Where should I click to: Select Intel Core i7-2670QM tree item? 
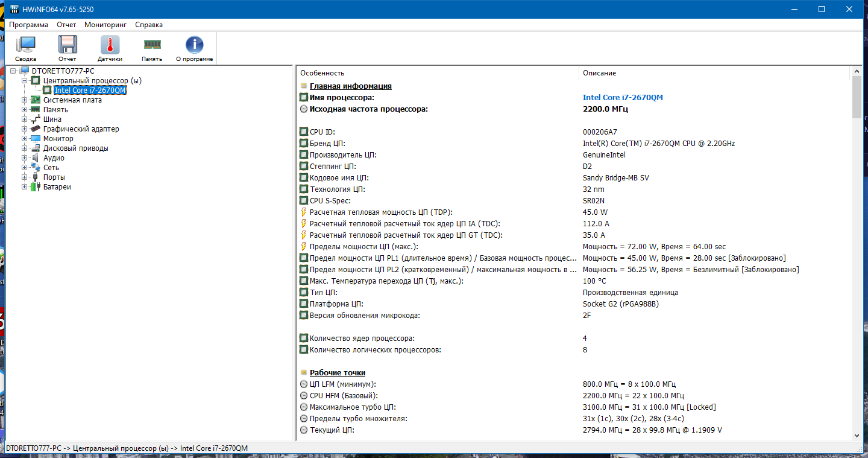point(90,91)
